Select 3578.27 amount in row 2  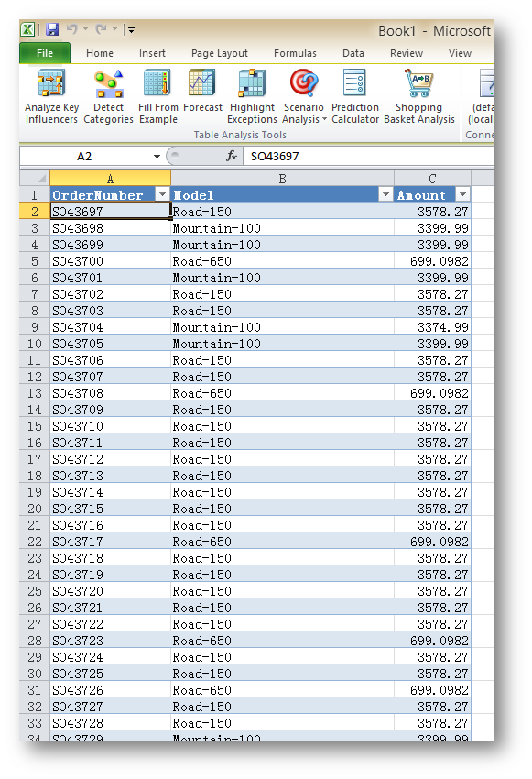click(432, 212)
